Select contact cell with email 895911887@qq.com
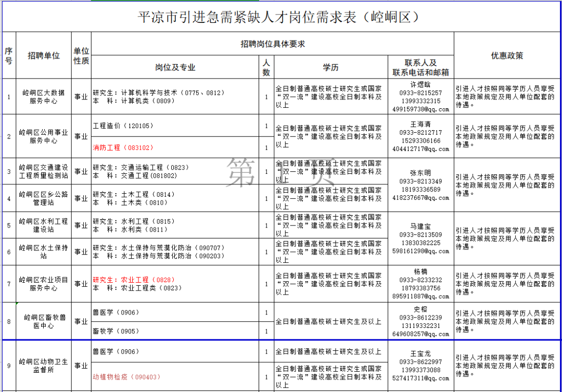 [421, 284]
